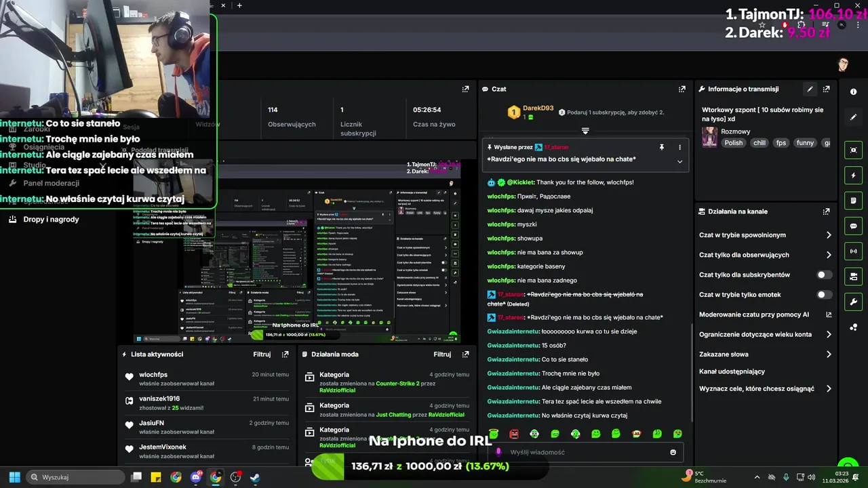Open Counter-Strike 2 category link
The image size is (868, 488).
point(398,384)
